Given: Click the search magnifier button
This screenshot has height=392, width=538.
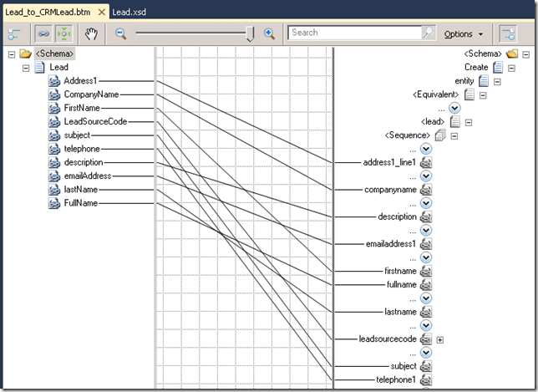Looking at the screenshot, I should point(429,33).
